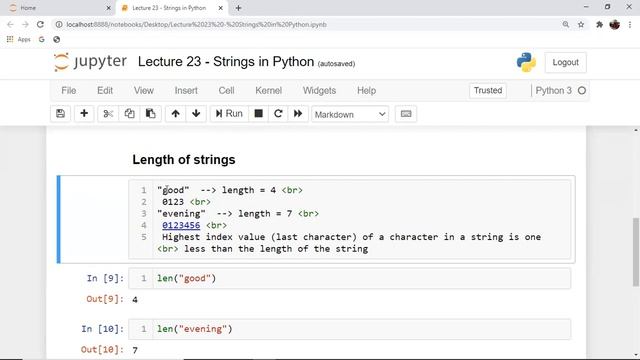Paste cells below icon

pos(151,114)
